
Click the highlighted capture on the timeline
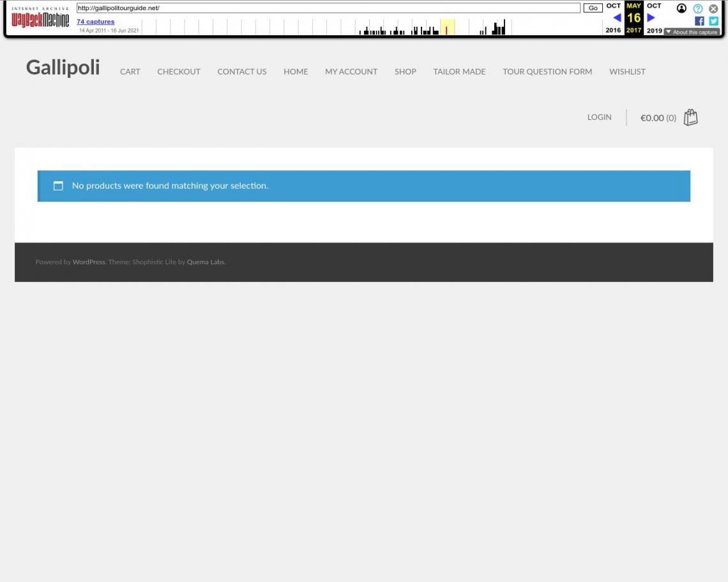tap(446, 29)
